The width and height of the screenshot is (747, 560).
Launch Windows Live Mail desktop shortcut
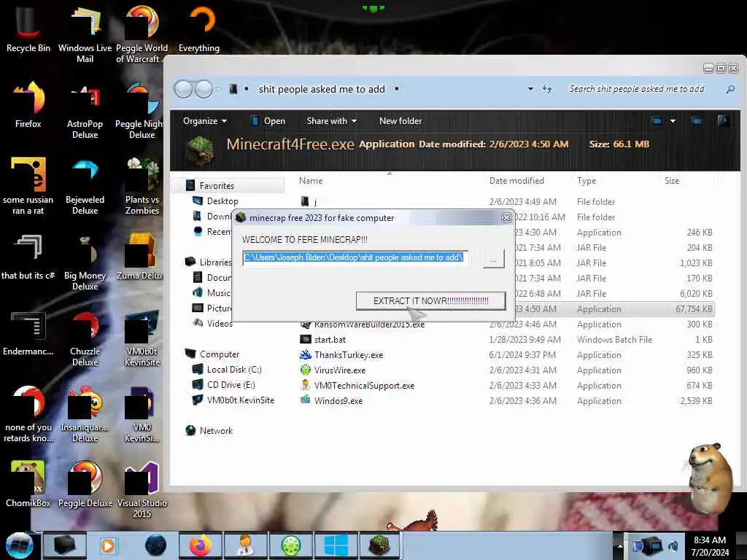[x=85, y=34]
